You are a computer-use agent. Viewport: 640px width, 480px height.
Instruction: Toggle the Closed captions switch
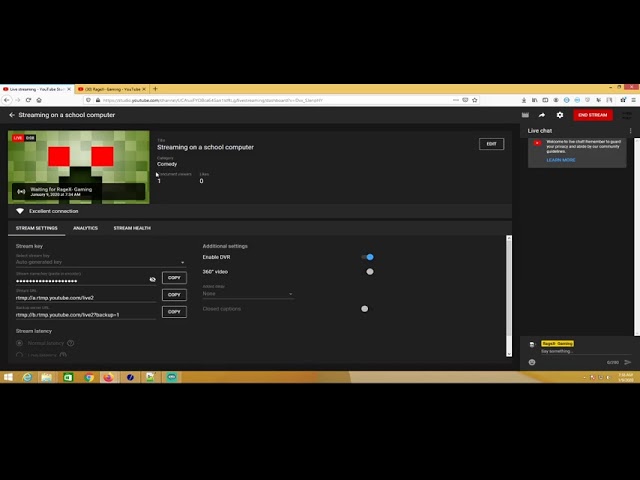click(x=365, y=309)
